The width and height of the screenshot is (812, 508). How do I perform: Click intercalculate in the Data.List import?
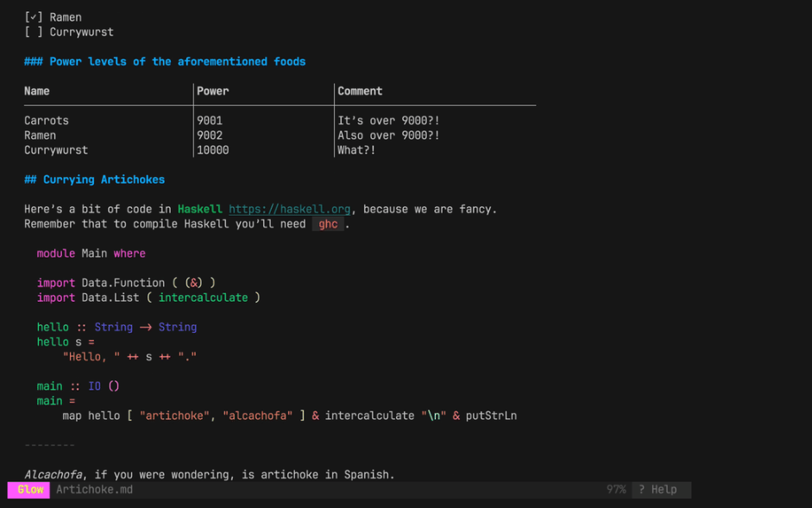coord(203,298)
